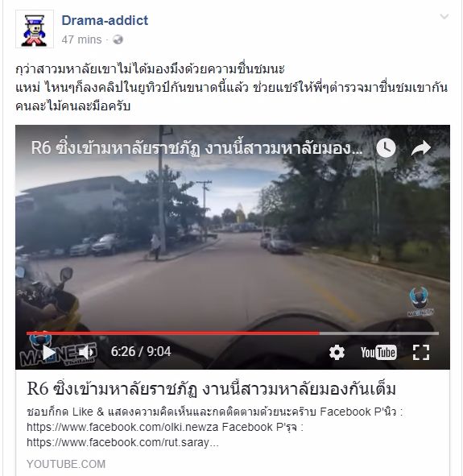
Task: Open the Drama-addict page name link
Action: pos(105,20)
